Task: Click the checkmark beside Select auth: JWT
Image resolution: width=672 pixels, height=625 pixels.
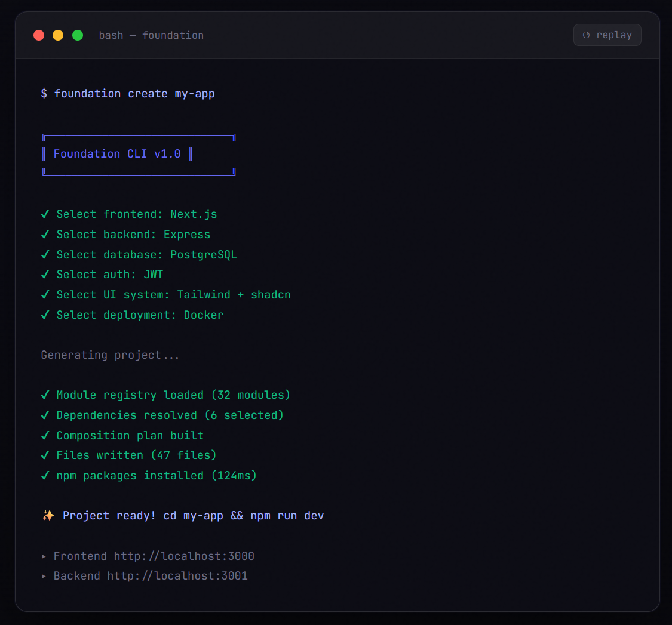Action: (x=45, y=274)
